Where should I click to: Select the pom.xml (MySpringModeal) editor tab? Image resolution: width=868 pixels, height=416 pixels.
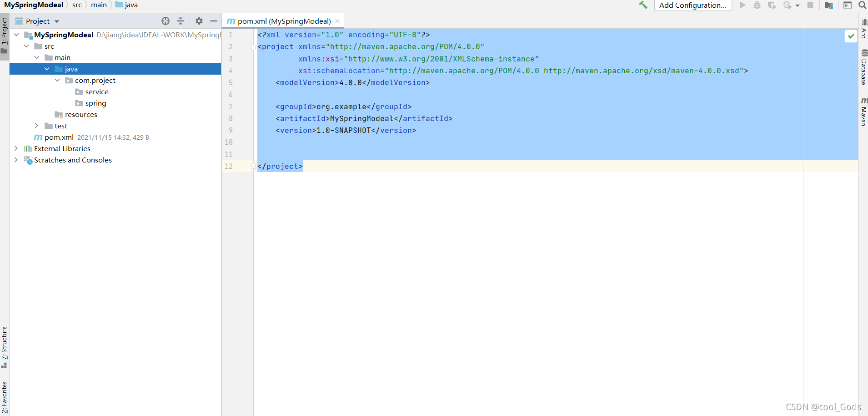[283, 21]
